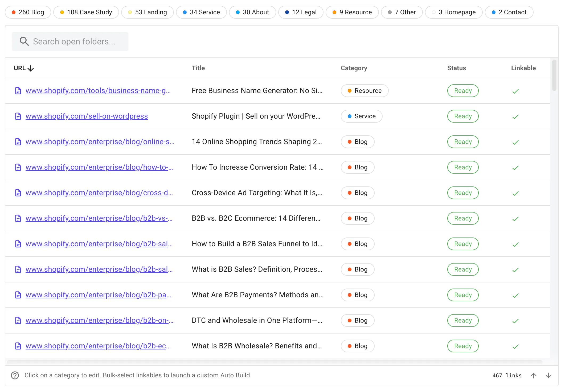Filter by 53 Landing chip
The image size is (565, 392).
[148, 12]
